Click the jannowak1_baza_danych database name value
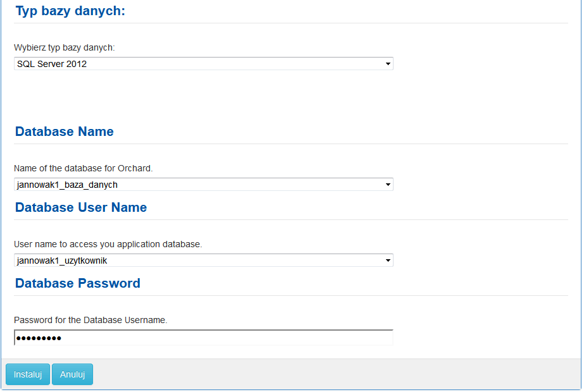Viewport: 584px width, 392px height. click(x=67, y=185)
